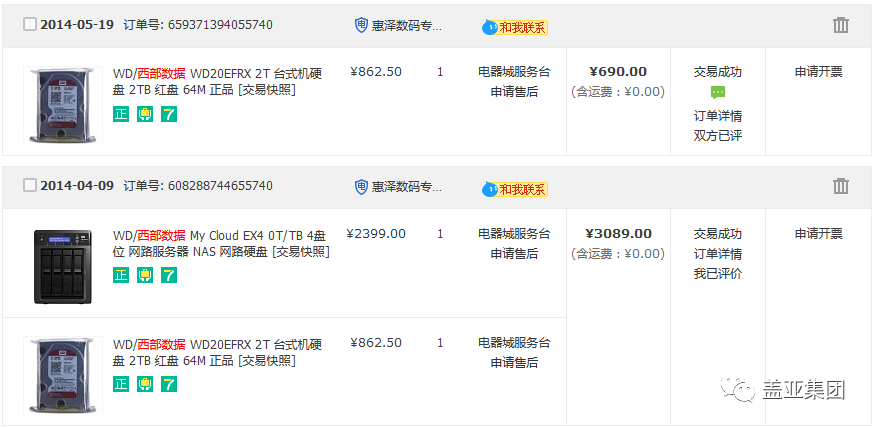Click the shield icon of the 2014-05-19 order's shop

[x=361, y=25]
